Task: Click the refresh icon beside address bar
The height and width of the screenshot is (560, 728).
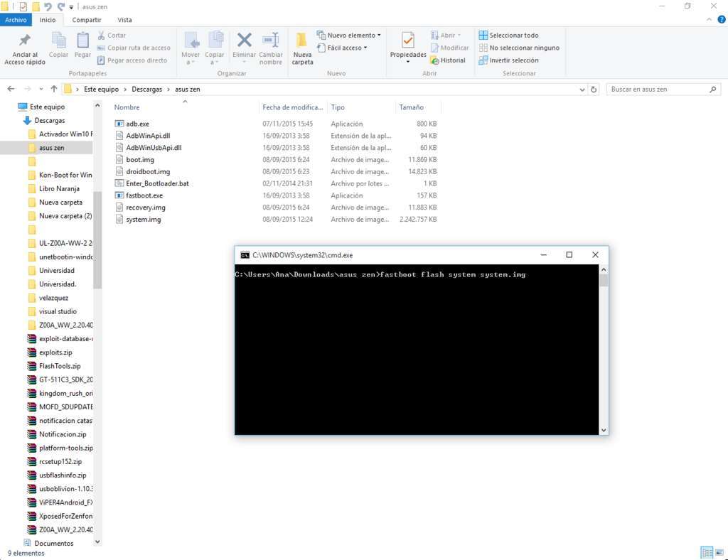Action: point(594,90)
